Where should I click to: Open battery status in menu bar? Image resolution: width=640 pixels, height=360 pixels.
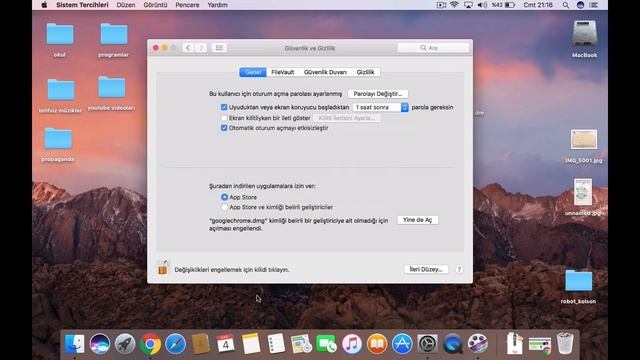(x=503, y=5)
